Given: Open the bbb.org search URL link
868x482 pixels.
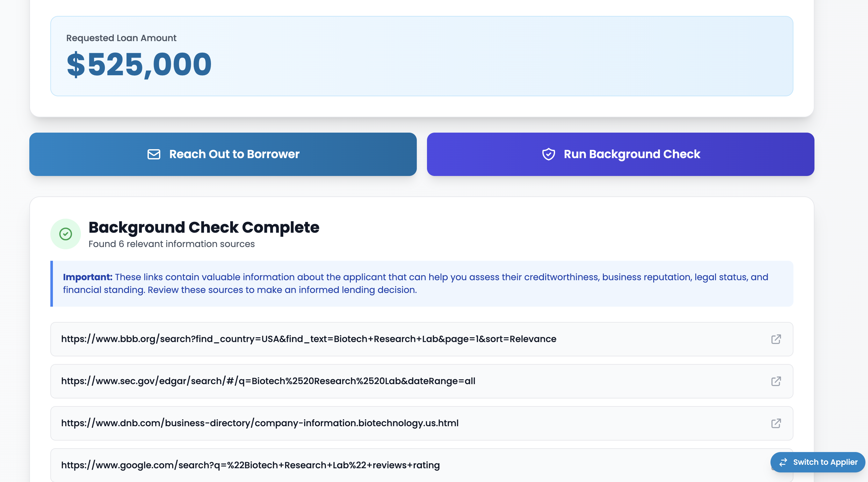Looking at the screenshot, I should point(308,339).
